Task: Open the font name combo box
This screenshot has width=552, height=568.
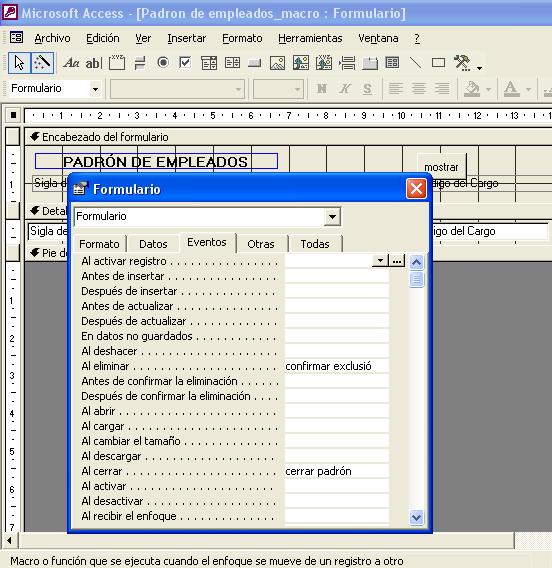Action: click(x=177, y=89)
